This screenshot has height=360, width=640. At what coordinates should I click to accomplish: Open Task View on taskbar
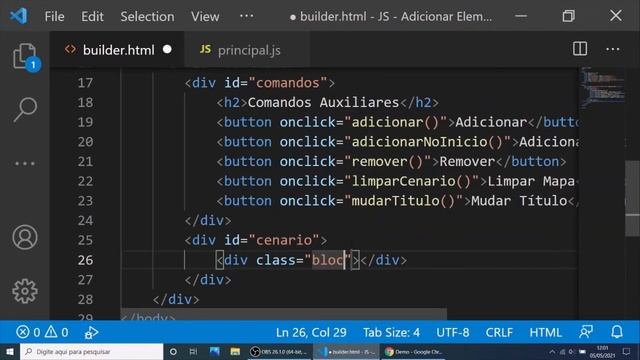(193, 351)
